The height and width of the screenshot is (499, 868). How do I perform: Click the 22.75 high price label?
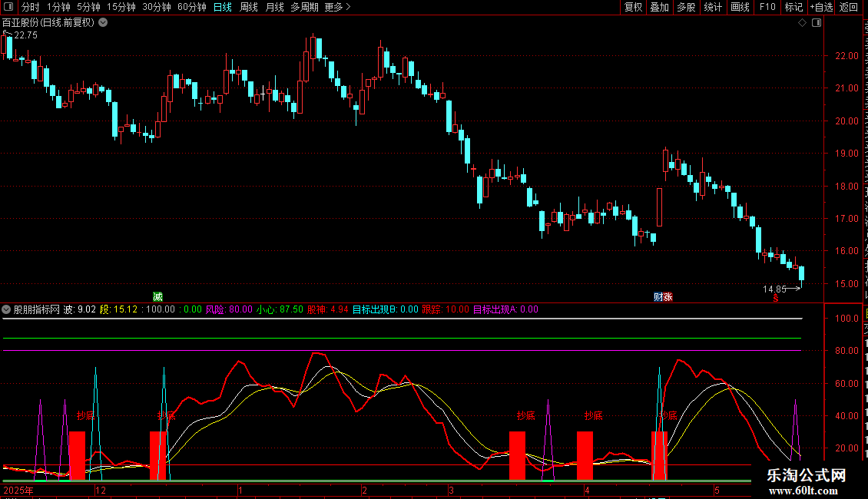pyautogui.click(x=25, y=35)
